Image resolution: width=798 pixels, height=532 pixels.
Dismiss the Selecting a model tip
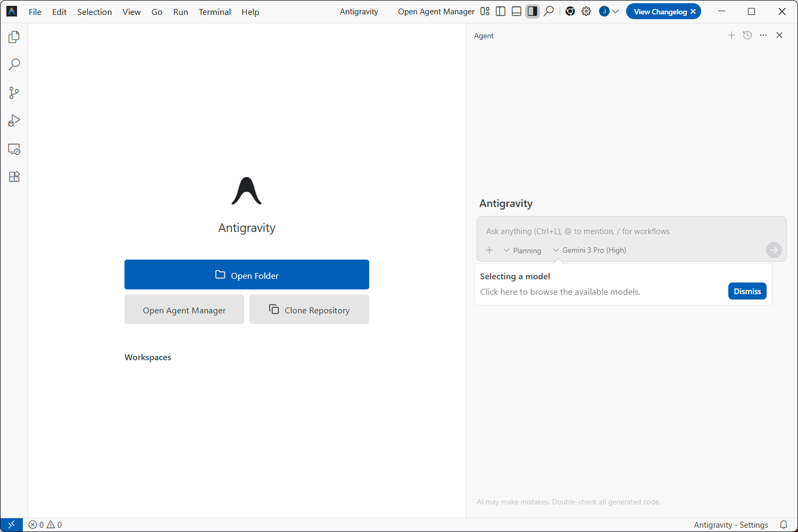coord(747,291)
